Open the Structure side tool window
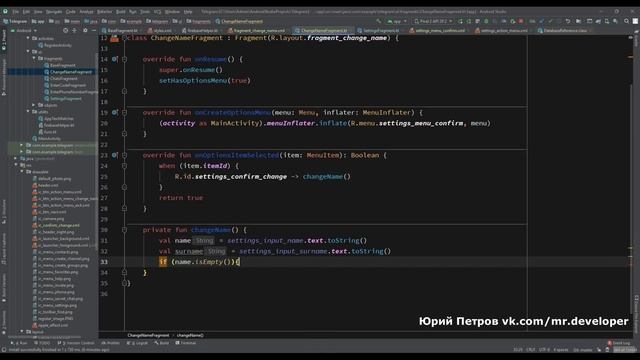Image resolution: width=640 pixels, height=360 pixels. click(4, 211)
